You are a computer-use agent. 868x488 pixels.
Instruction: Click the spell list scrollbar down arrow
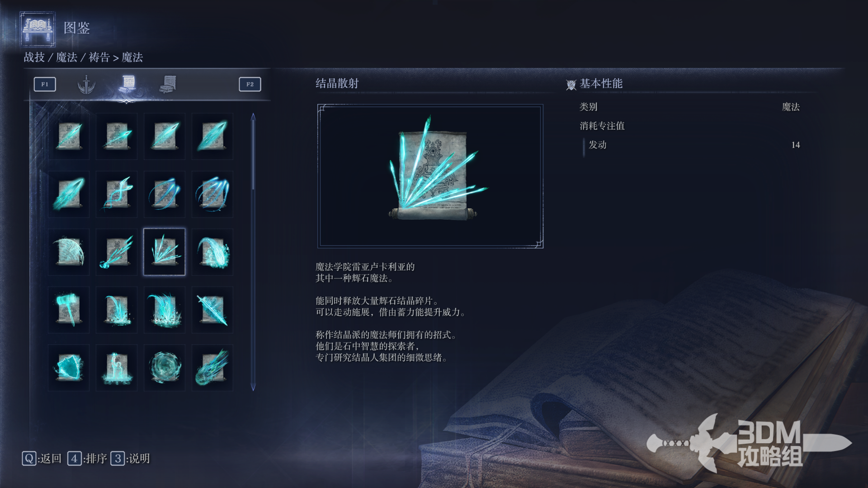click(253, 387)
